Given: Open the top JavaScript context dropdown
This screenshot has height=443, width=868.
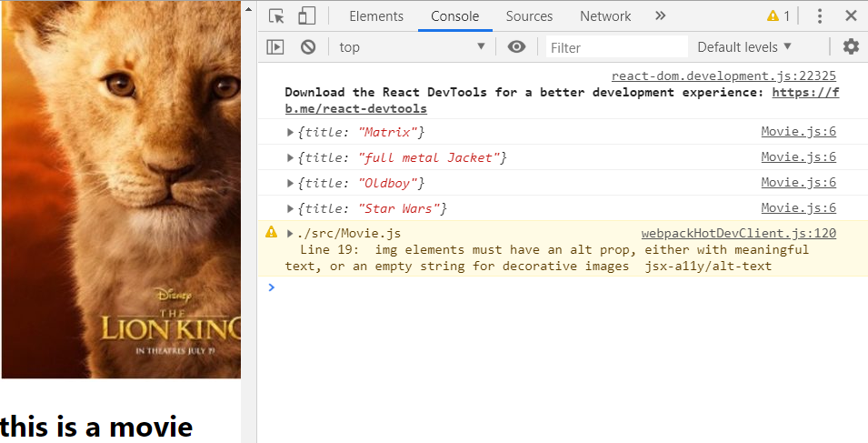Looking at the screenshot, I should click(413, 47).
